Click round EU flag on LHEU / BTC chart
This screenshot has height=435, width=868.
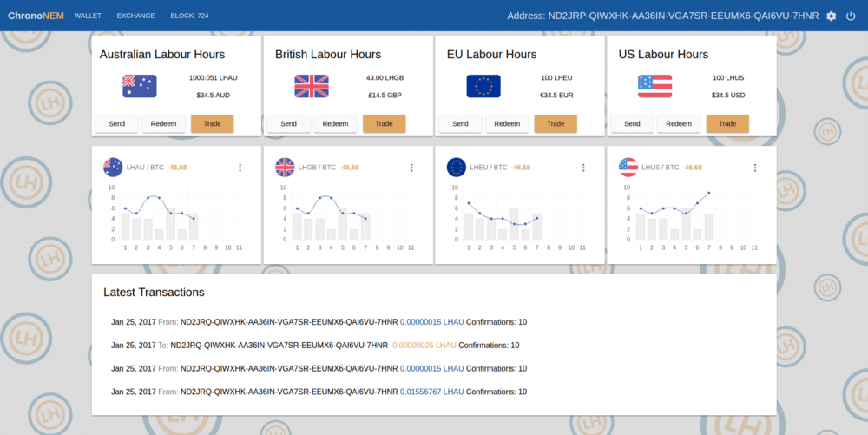(457, 168)
